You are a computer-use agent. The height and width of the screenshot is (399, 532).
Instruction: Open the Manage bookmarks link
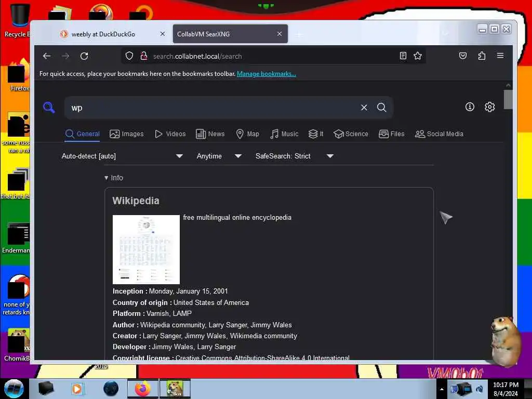click(x=267, y=74)
